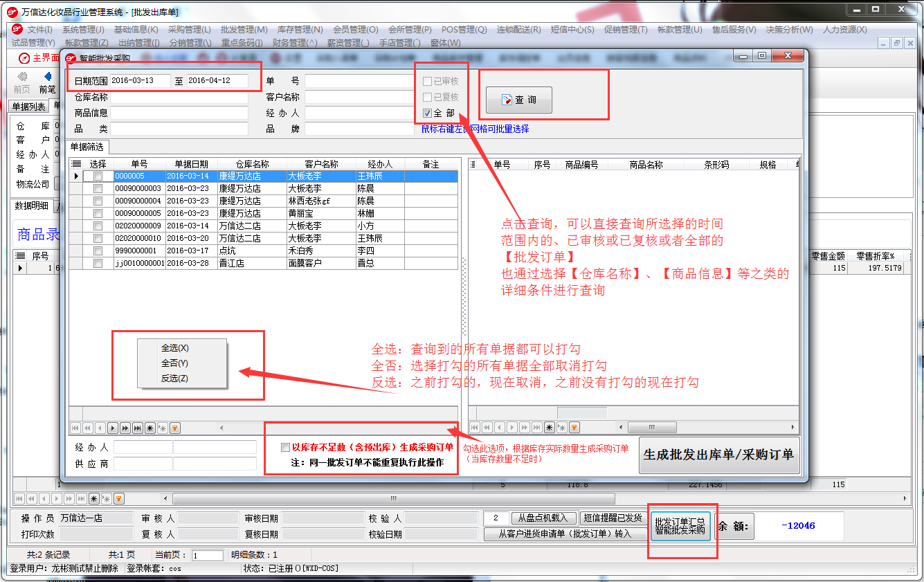Focus the 单号 input field
Image resolution: width=924 pixels, height=582 pixels.
coord(359,81)
